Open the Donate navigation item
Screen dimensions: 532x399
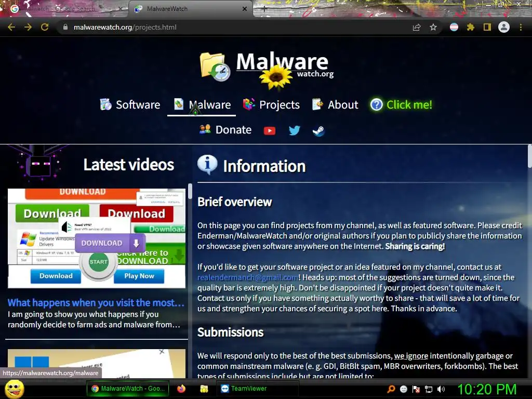(225, 129)
